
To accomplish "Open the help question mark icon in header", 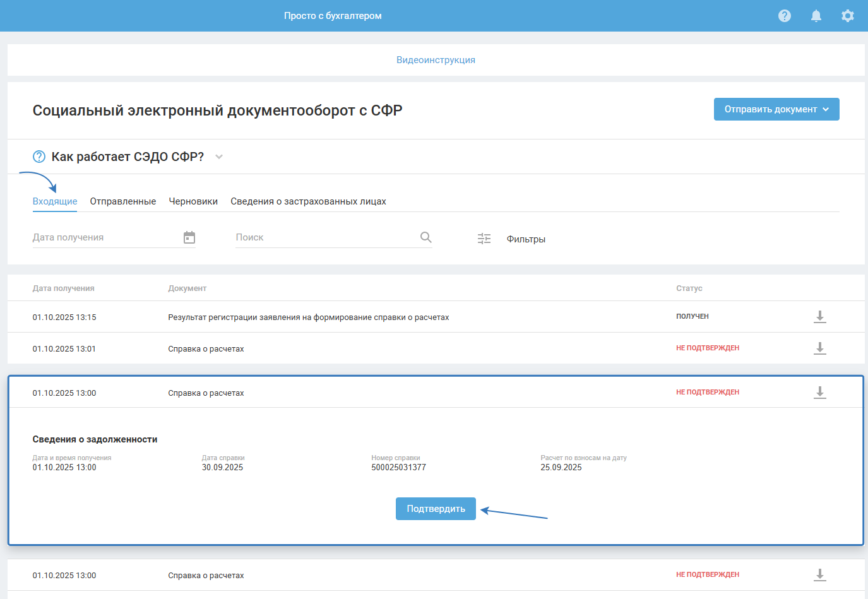I will 785,16.
